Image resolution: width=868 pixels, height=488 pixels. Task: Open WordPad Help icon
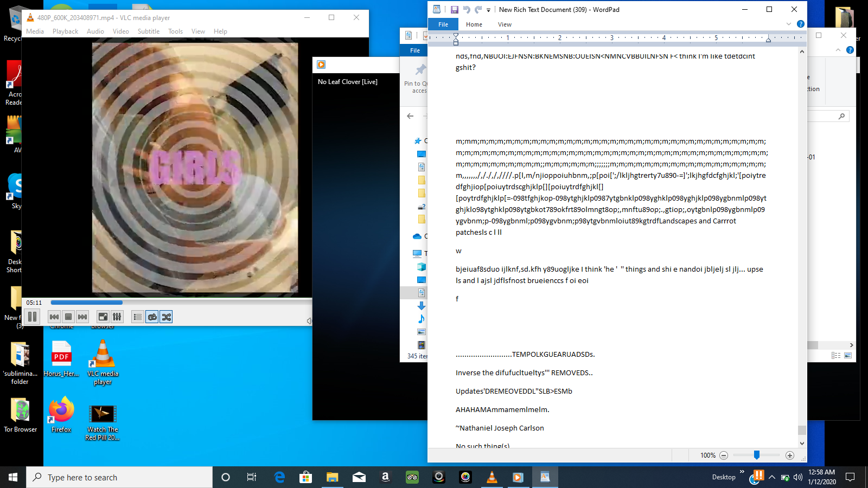pos(800,24)
